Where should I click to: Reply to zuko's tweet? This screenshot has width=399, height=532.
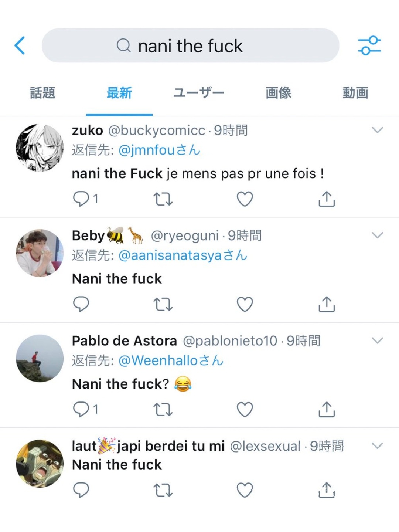(x=81, y=199)
